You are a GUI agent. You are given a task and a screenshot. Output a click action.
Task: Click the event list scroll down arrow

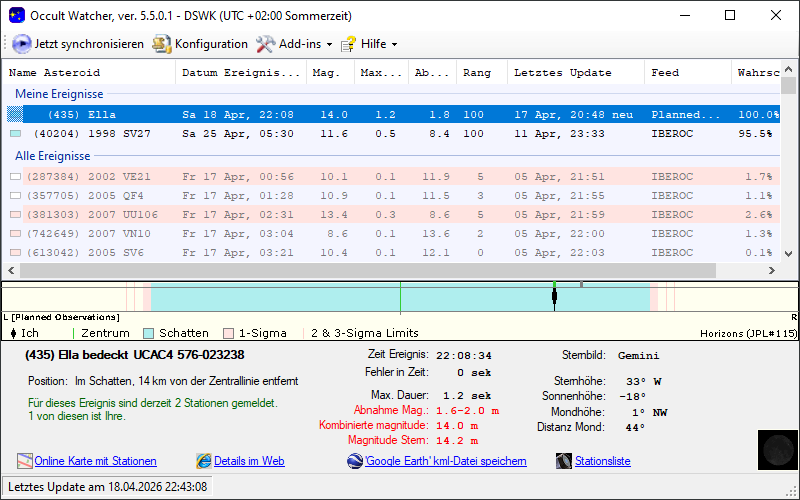tap(788, 254)
